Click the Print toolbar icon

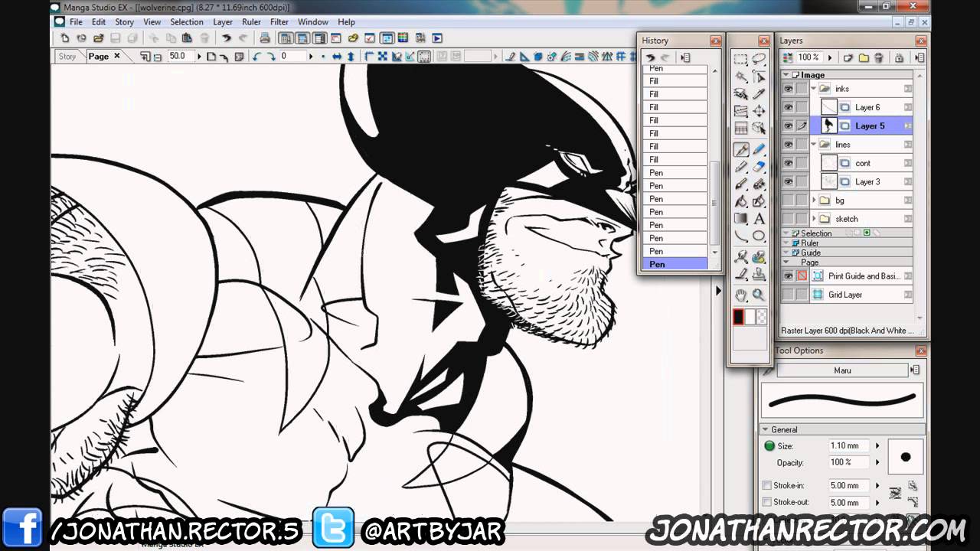point(264,38)
